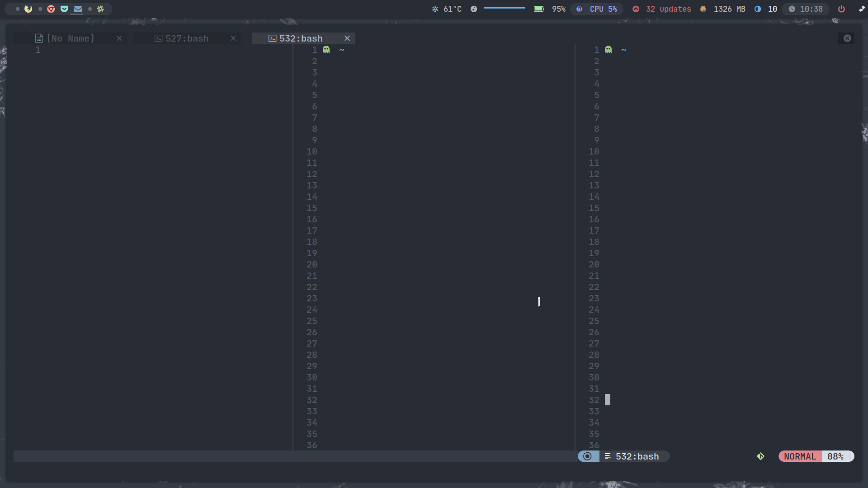Open the Pocket app icon
This screenshot has width=868, height=488.
pyautogui.click(x=64, y=9)
